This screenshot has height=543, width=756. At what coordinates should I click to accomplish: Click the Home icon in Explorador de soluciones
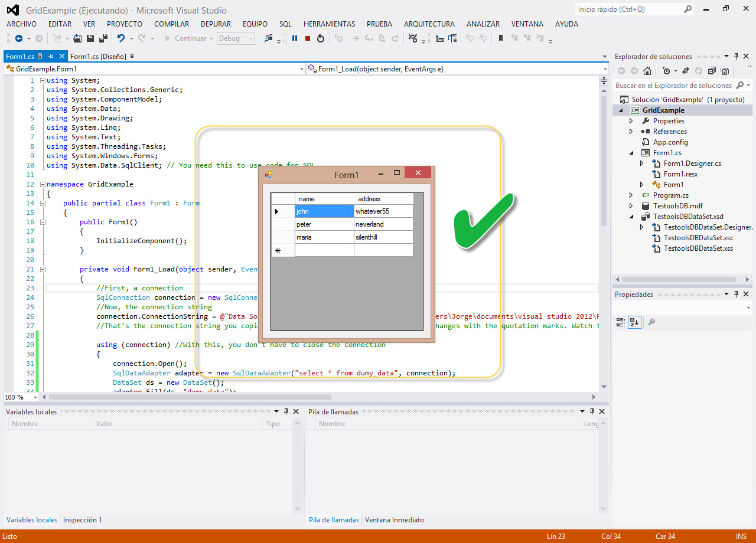pyautogui.click(x=647, y=71)
